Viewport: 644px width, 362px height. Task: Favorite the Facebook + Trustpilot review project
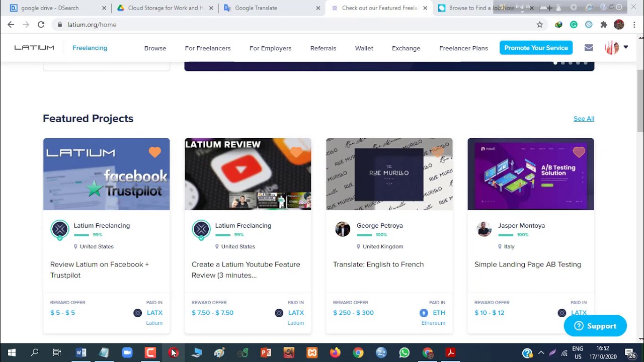(x=154, y=152)
